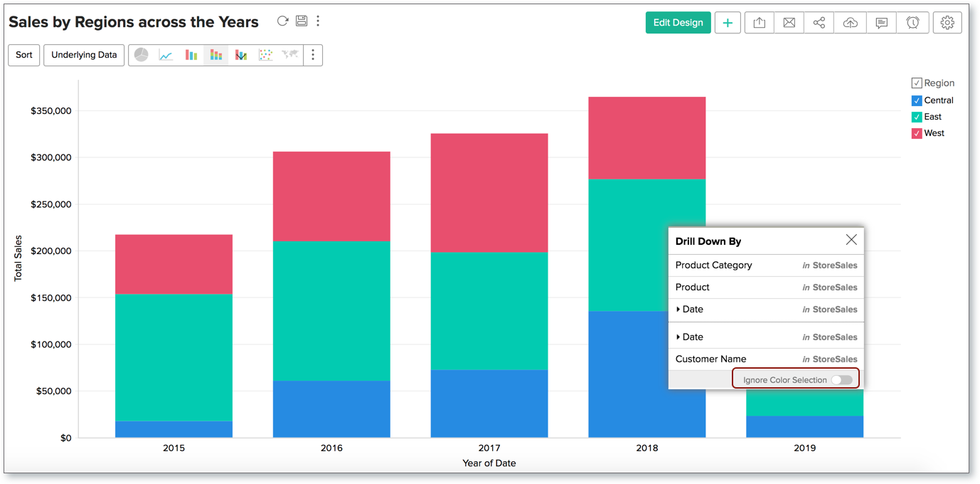This screenshot has height=484, width=980.
Task: Click the save (floppy disk) icon
Action: click(302, 21)
